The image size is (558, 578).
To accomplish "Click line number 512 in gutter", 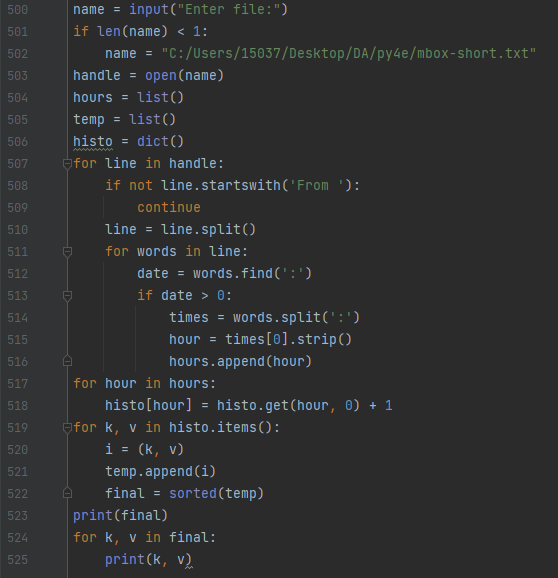I will pyautogui.click(x=18, y=274).
